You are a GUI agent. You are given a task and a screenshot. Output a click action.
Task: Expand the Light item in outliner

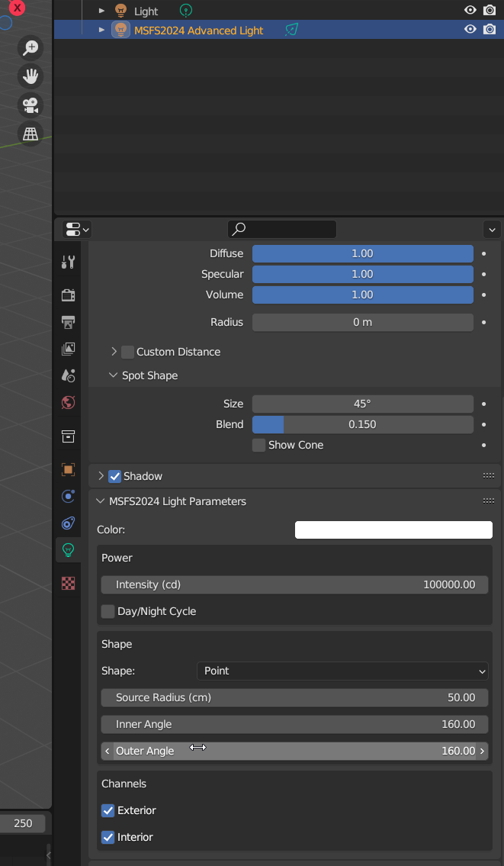101,11
